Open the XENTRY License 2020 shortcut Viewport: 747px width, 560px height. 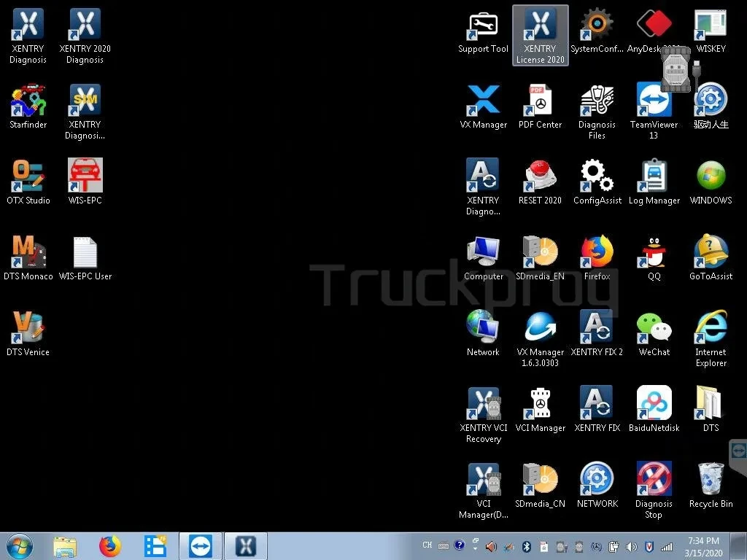point(540,28)
